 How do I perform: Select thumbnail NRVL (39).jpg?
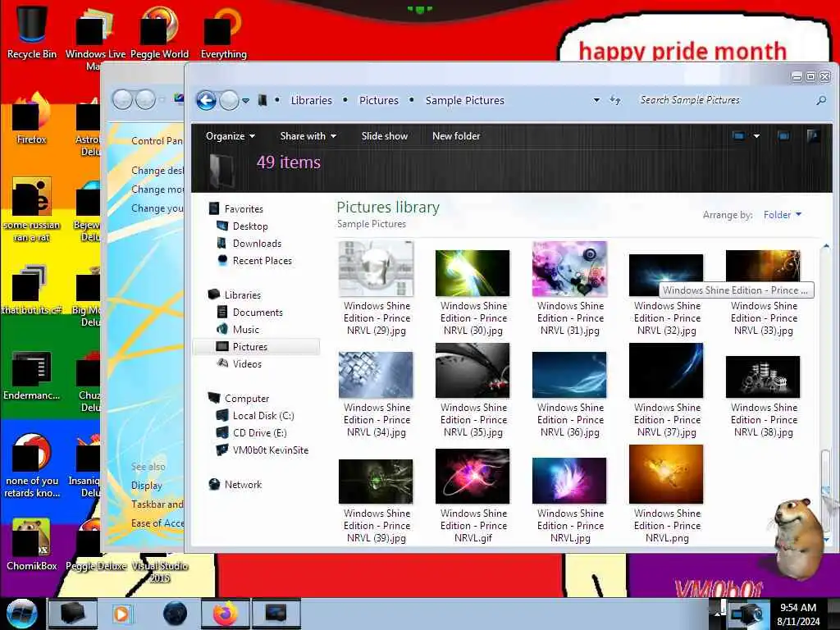click(376, 481)
